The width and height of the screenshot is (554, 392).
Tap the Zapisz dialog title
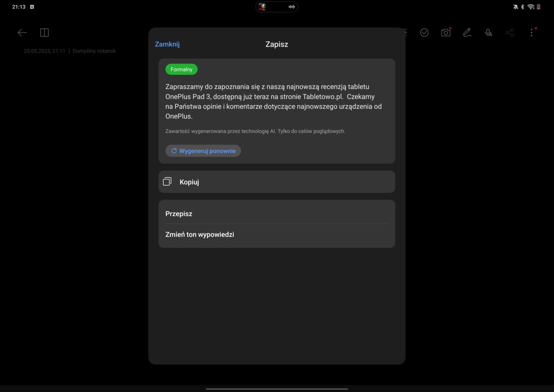click(277, 44)
